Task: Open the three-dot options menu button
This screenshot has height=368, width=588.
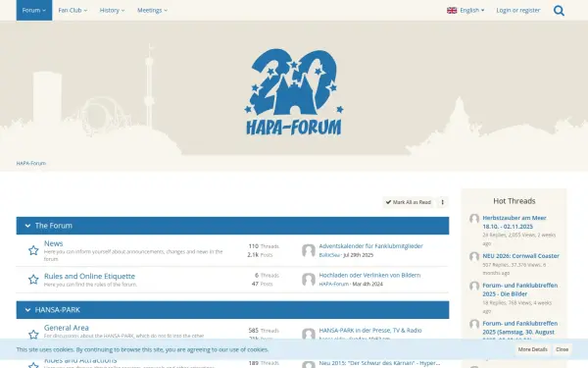Action: click(x=443, y=202)
